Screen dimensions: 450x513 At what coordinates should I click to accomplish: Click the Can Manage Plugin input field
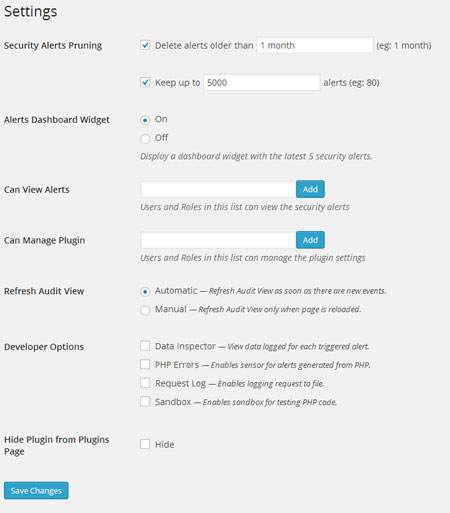218,240
